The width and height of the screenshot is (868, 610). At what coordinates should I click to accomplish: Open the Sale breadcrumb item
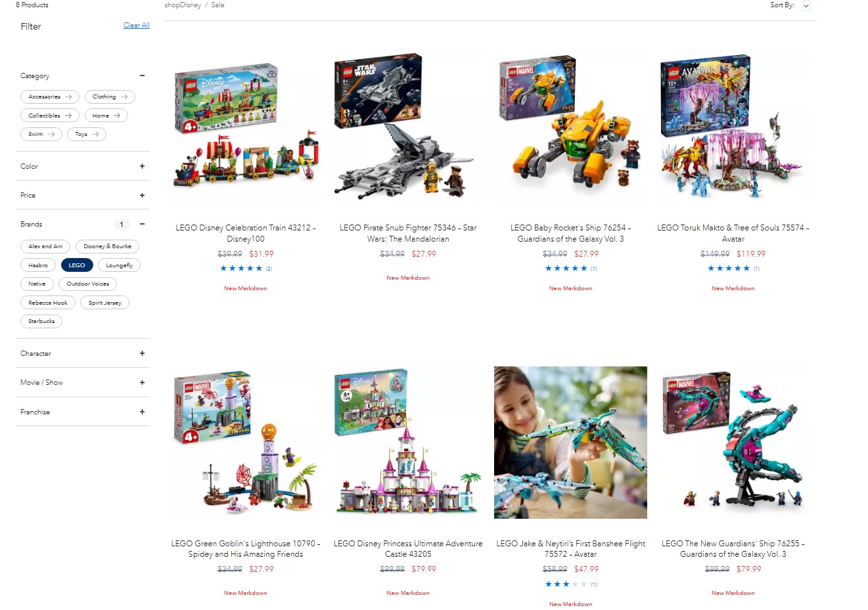217,5
